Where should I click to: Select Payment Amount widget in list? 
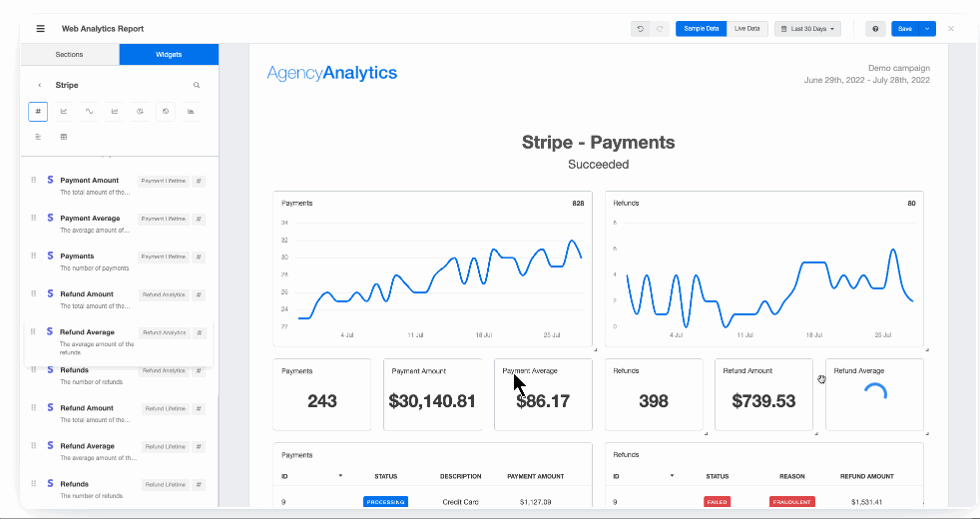click(90, 181)
